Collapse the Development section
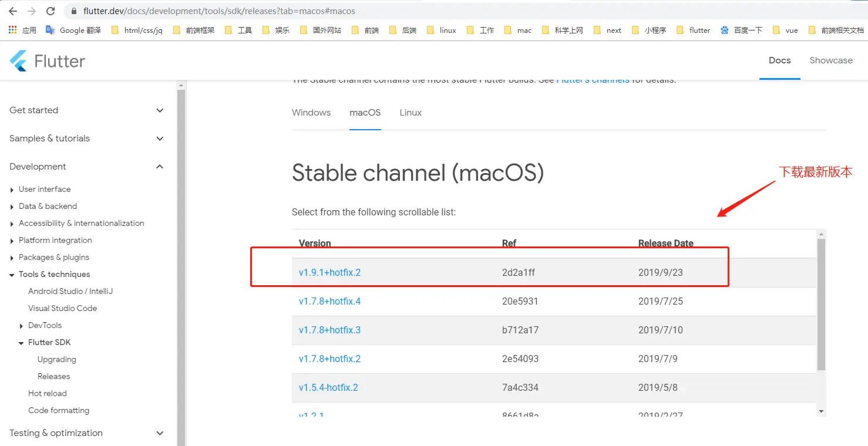The image size is (868, 446). [x=160, y=167]
